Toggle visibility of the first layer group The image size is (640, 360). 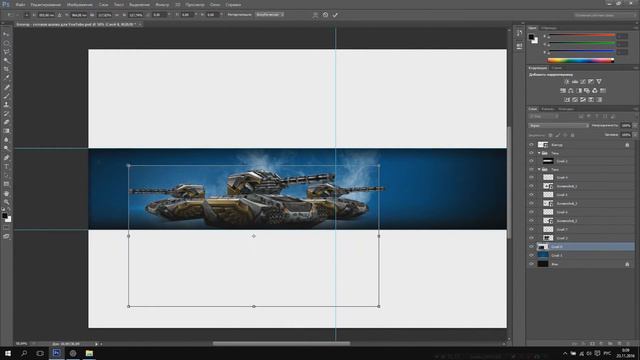531,153
